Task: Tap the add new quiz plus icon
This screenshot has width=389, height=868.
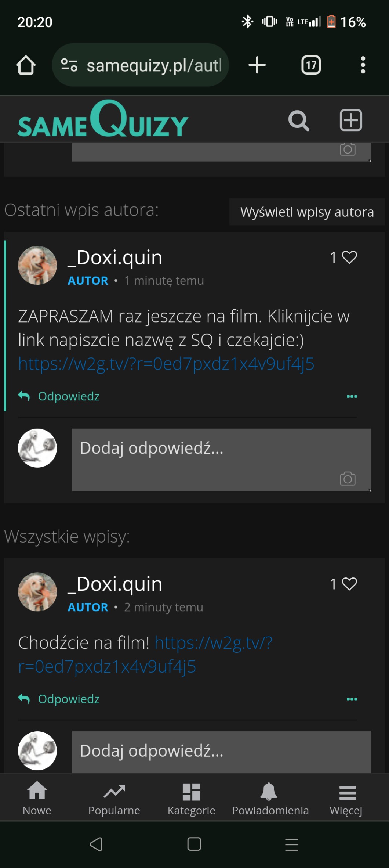Action: coord(351,120)
